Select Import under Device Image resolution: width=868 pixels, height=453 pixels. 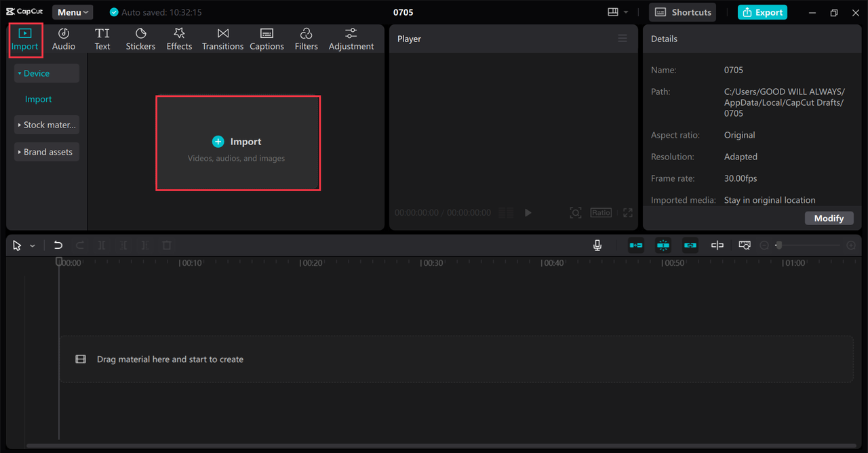39,99
